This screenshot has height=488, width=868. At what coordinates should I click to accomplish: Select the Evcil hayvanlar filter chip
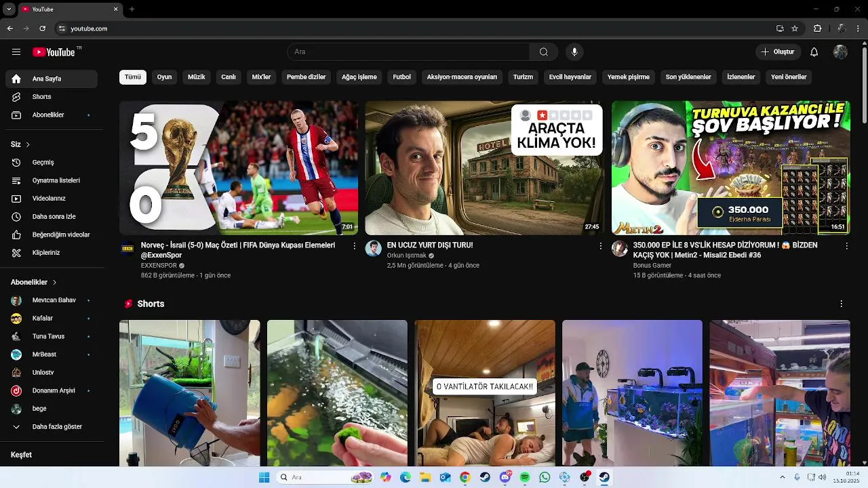[570, 77]
